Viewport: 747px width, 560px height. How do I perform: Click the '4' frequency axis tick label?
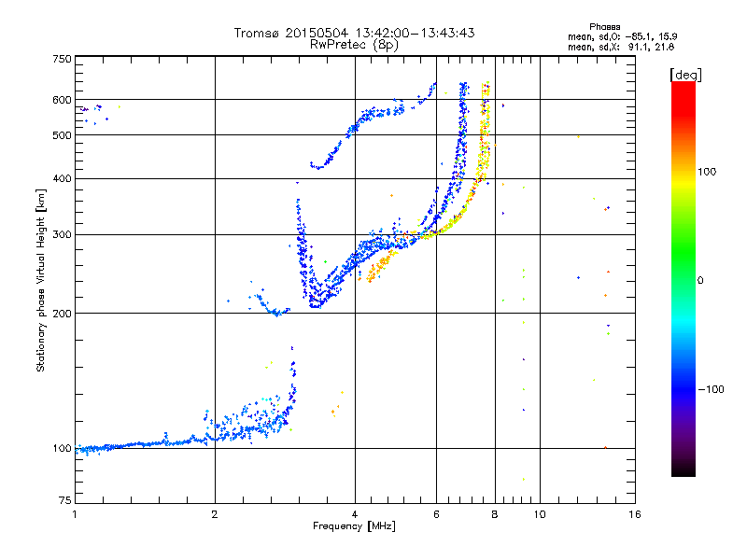[x=355, y=514]
